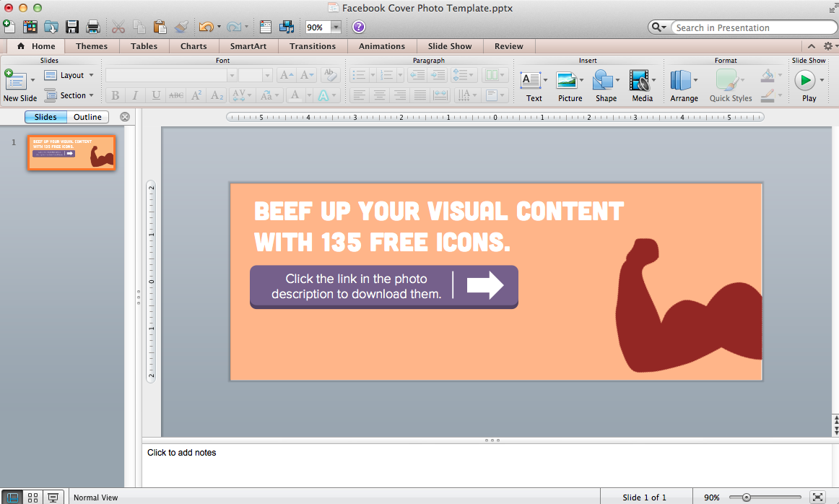This screenshot has width=839, height=504.
Task: Open the Animations tab
Action: 381,46
